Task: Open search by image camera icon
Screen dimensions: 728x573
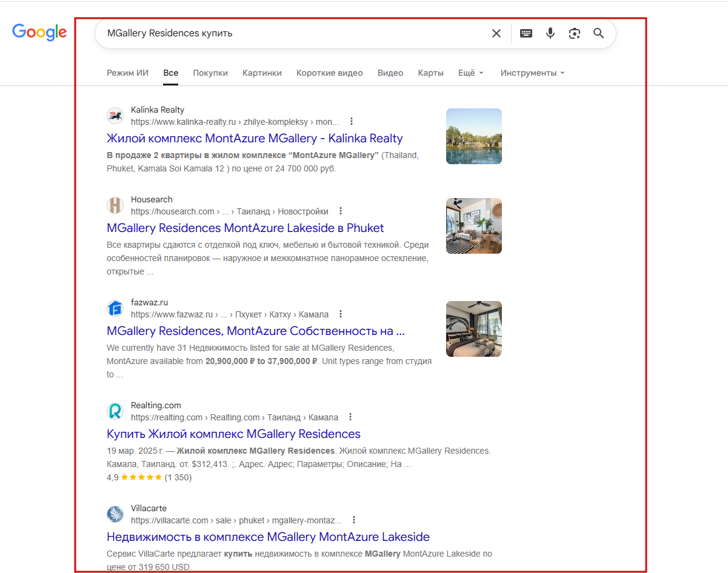Action: click(575, 33)
